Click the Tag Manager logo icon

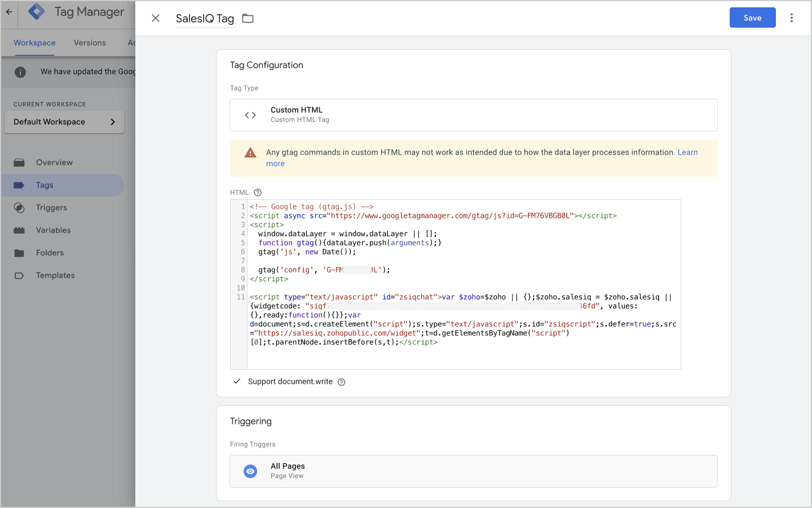click(x=37, y=11)
